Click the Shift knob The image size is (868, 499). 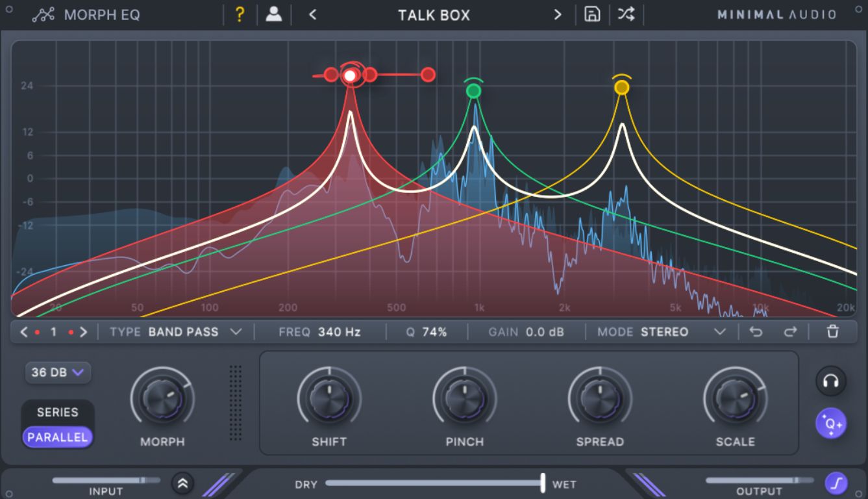point(329,398)
